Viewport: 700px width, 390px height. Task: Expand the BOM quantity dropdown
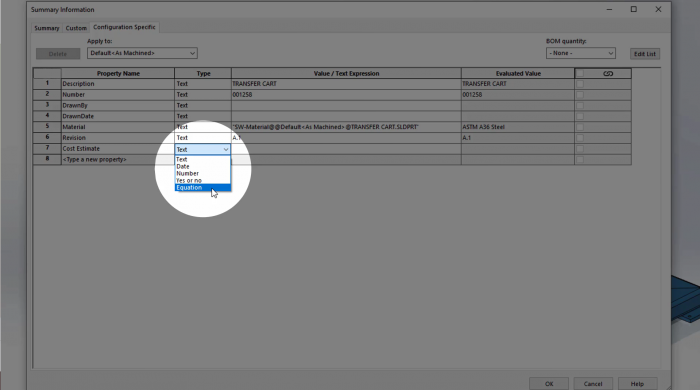(x=580, y=53)
